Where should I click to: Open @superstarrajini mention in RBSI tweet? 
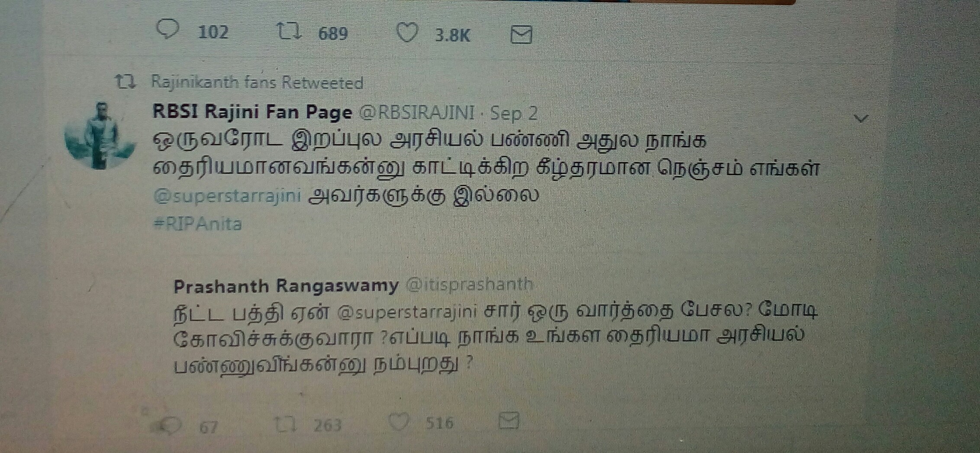(x=227, y=196)
